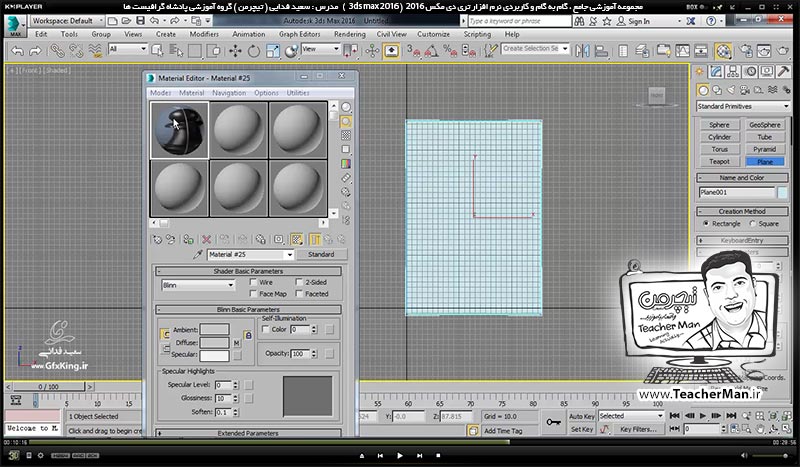The image size is (800, 467).
Task: Click the Align tool icon
Action: [x=602, y=51]
